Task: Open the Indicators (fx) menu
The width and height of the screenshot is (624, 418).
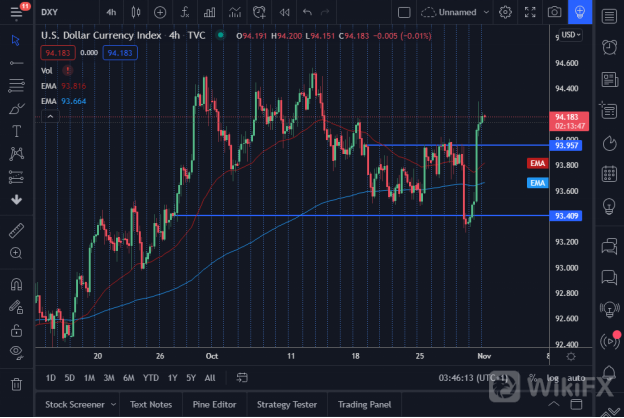Action: [185, 12]
